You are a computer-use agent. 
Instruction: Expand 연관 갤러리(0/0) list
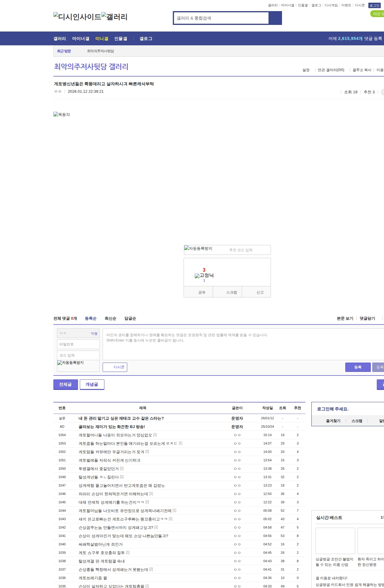point(331,70)
